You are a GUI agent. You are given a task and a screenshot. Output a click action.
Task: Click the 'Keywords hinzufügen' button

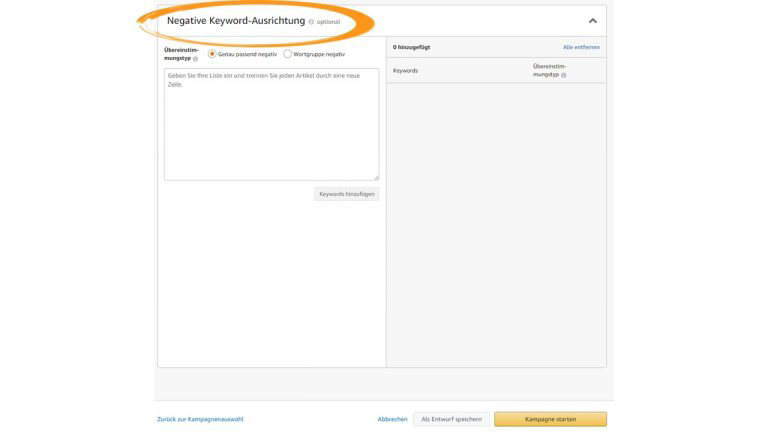346,194
